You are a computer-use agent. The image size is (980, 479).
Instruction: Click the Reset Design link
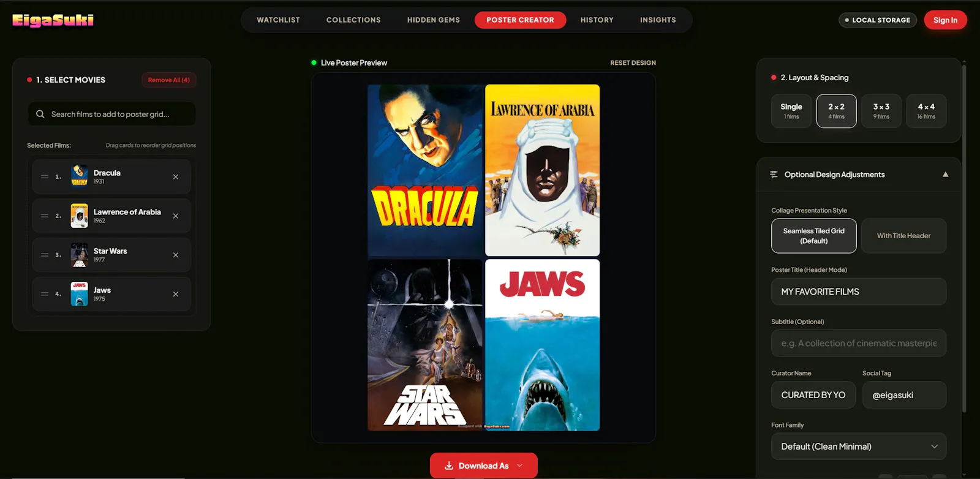coord(633,63)
